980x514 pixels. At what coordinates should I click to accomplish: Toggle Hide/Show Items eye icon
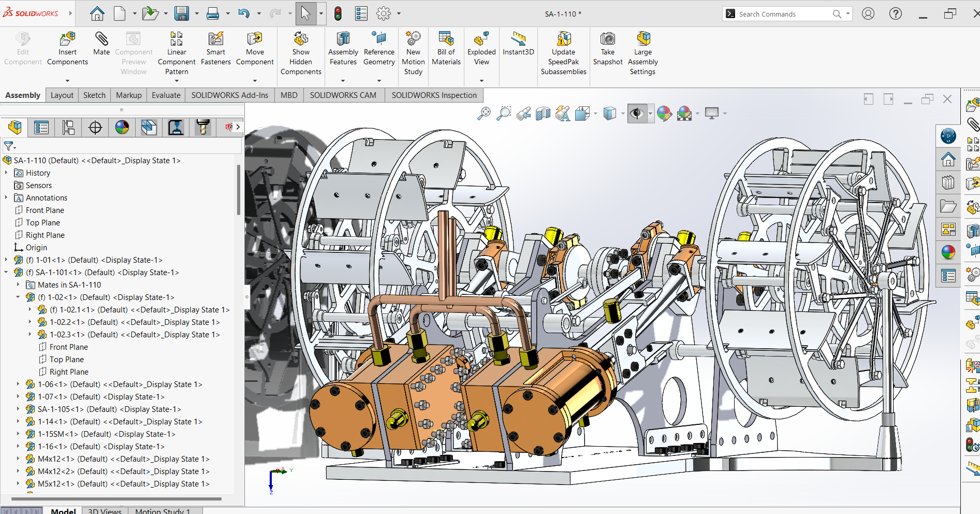[x=637, y=113]
